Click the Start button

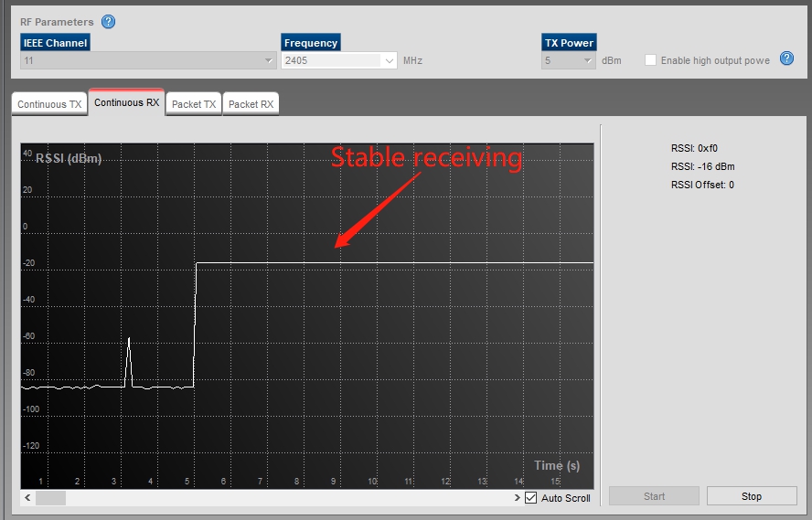(654, 496)
